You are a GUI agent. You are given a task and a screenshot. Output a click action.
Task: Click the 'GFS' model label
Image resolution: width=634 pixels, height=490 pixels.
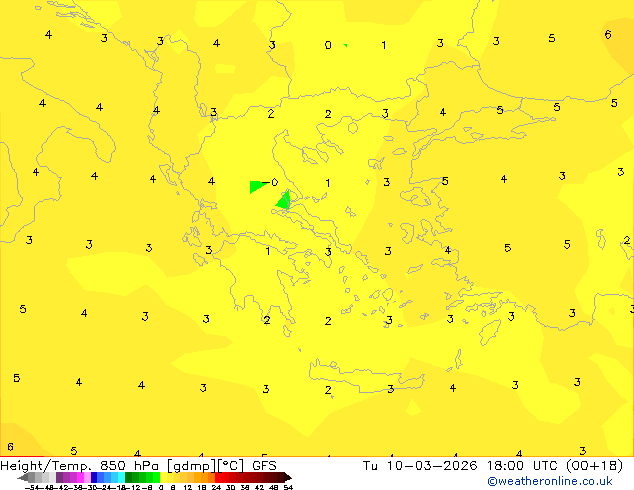[x=264, y=466]
